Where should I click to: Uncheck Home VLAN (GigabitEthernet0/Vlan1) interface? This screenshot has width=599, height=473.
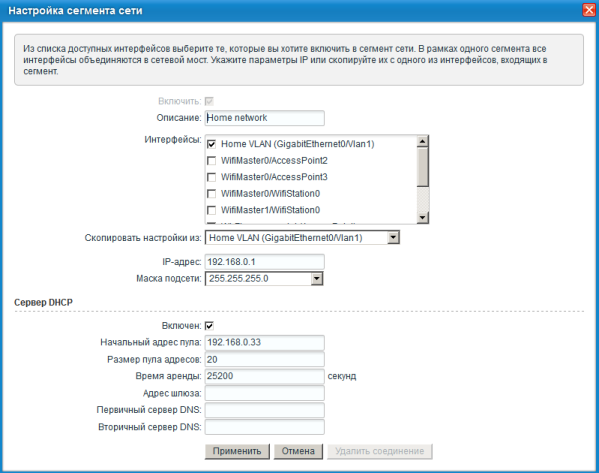click(211, 144)
